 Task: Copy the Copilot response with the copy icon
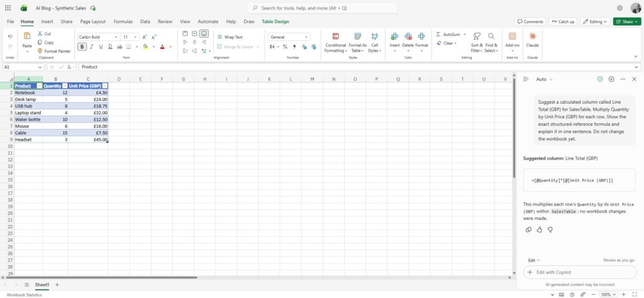[x=528, y=230]
